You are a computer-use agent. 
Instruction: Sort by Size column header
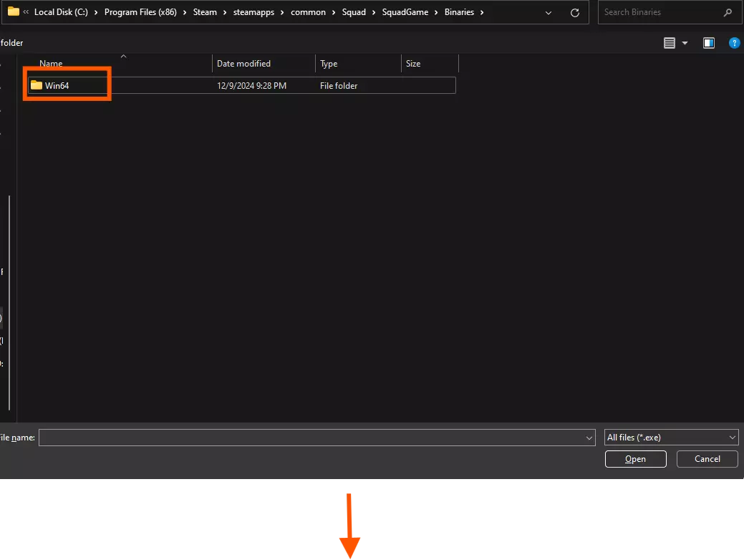412,64
